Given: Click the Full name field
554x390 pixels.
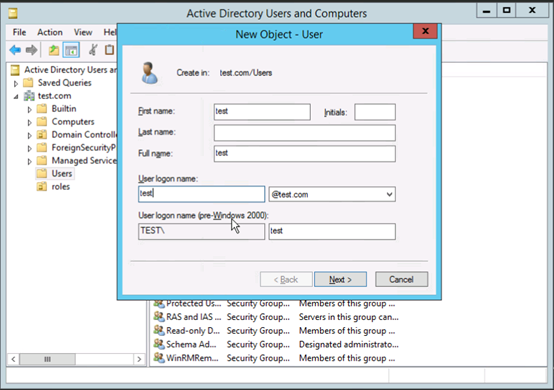Looking at the screenshot, I should pyautogui.click(x=305, y=154).
